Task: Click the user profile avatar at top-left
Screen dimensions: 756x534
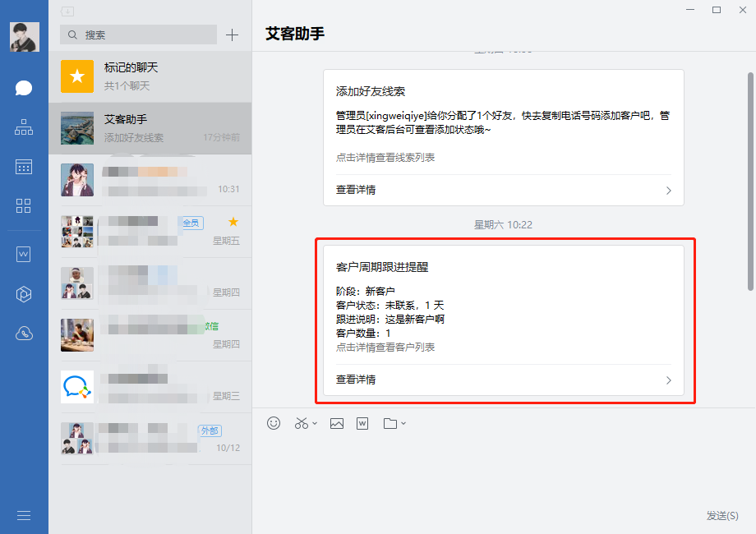Action: coord(24,37)
